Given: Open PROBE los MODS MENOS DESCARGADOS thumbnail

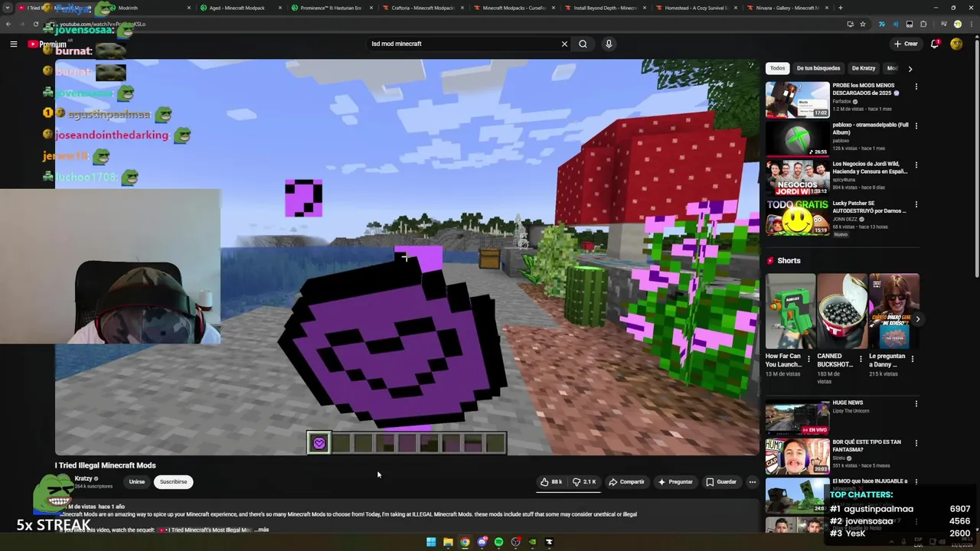Looking at the screenshot, I should pyautogui.click(x=797, y=99).
